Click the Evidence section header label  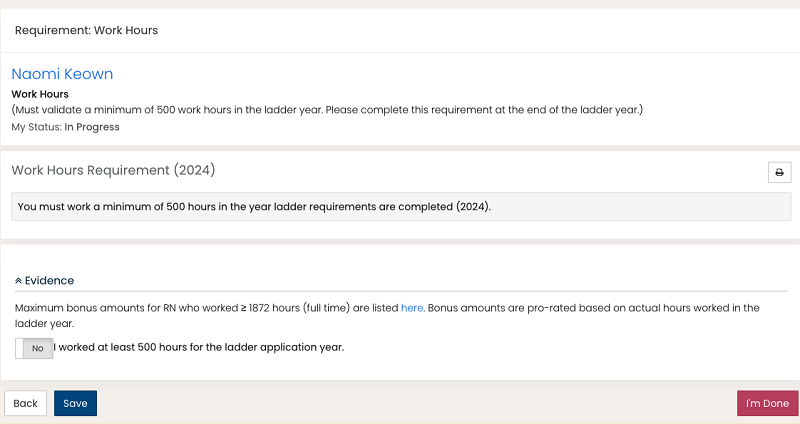(49, 281)
